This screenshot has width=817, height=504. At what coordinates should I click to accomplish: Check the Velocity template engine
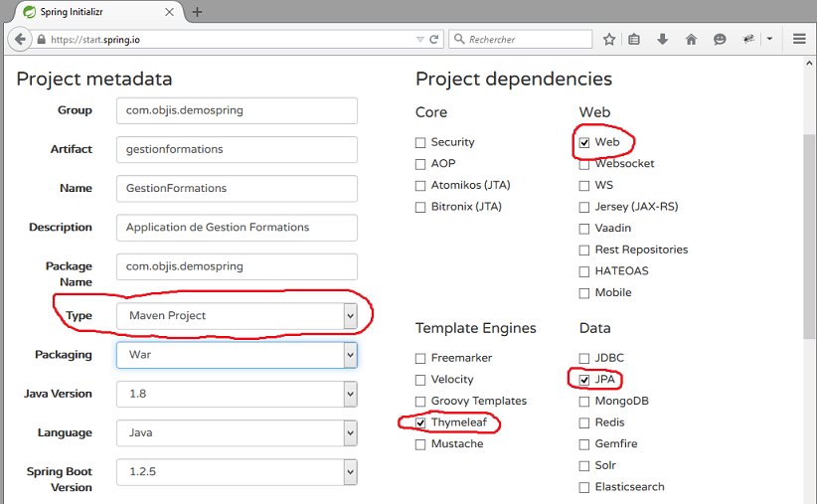click(420, 380)
